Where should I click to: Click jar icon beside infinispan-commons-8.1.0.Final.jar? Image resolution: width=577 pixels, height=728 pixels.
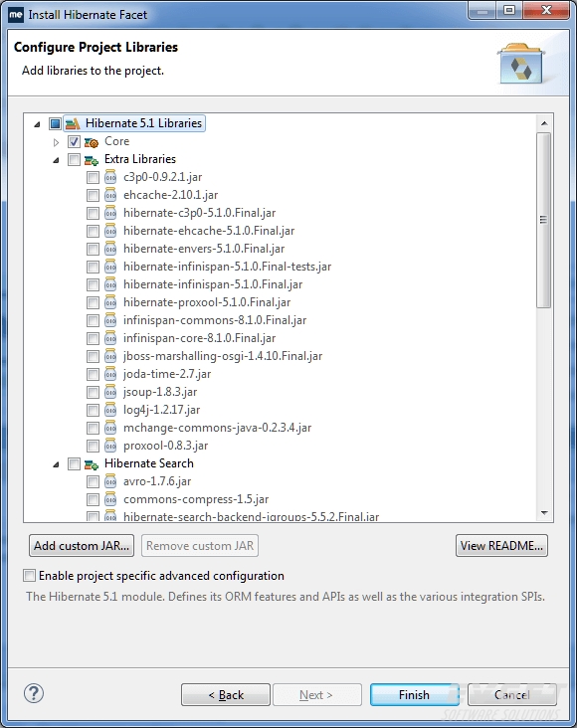coord(110,320)
